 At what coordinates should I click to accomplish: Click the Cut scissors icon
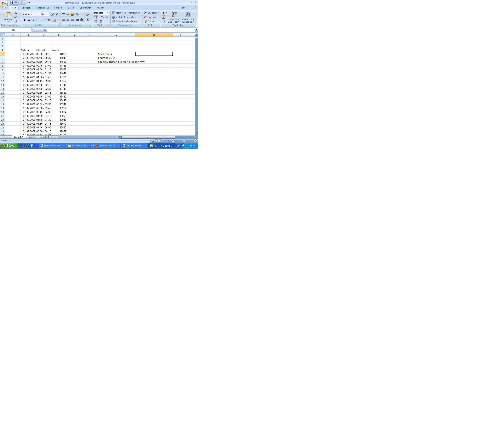pyautogui.click(x=16, y=13)
